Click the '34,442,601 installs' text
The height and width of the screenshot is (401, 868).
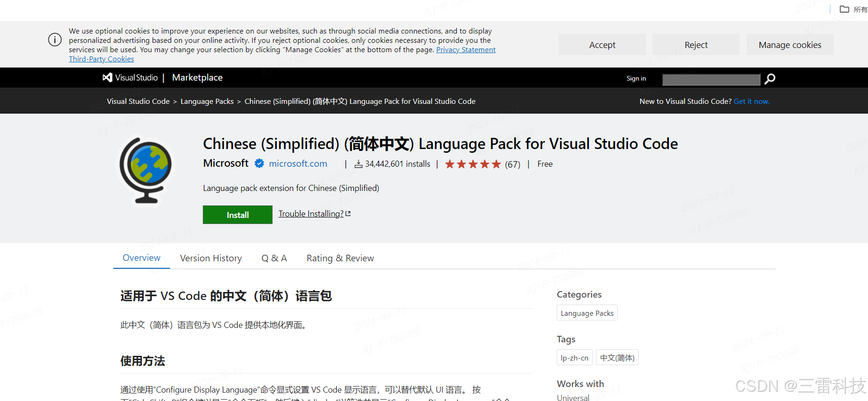tap(398, 164)
